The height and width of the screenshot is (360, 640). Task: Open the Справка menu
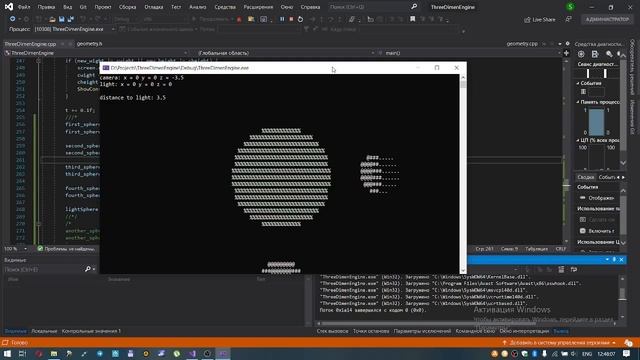tap(310, 7)
